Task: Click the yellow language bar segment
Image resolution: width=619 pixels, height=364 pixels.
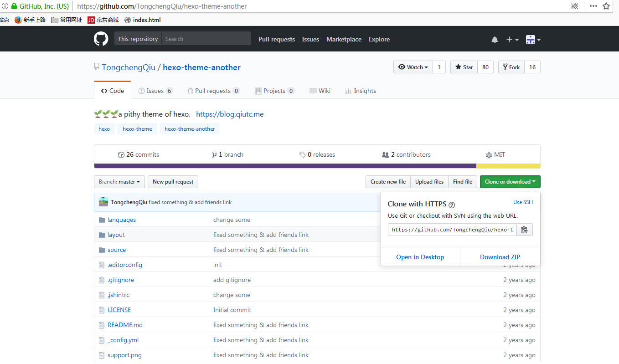Action: [508, 166]
